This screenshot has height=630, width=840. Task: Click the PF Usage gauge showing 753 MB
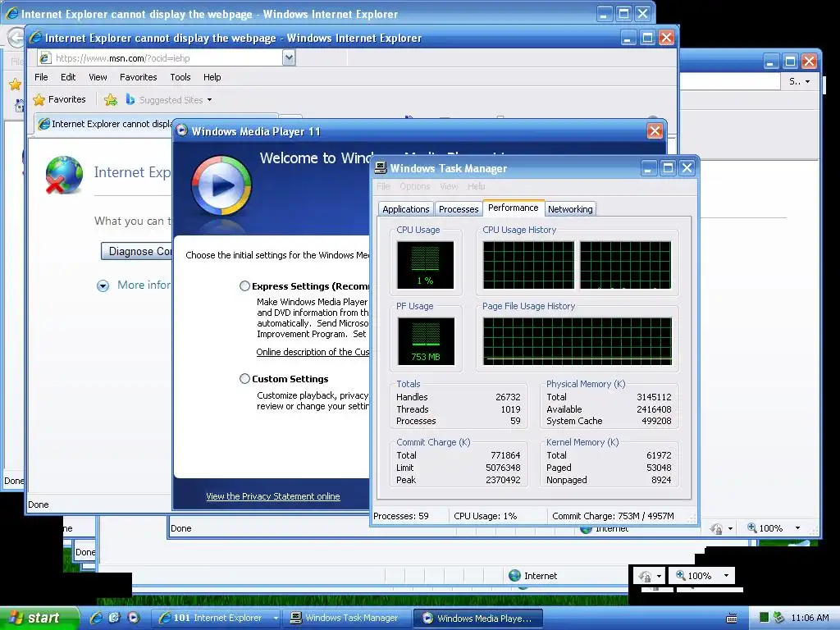point(426,341)
